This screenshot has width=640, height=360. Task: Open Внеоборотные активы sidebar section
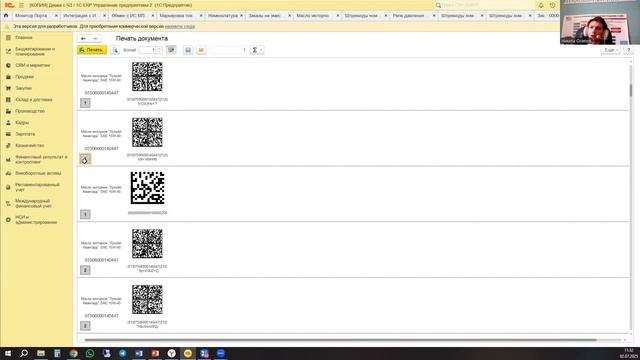coord(38,173)
